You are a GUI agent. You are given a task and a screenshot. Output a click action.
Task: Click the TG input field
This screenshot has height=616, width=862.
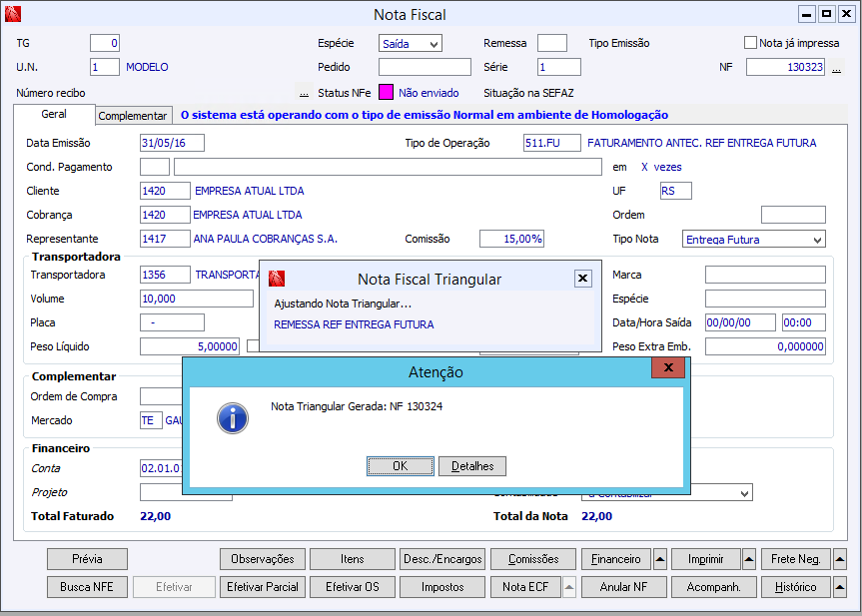tap(105, 43)
